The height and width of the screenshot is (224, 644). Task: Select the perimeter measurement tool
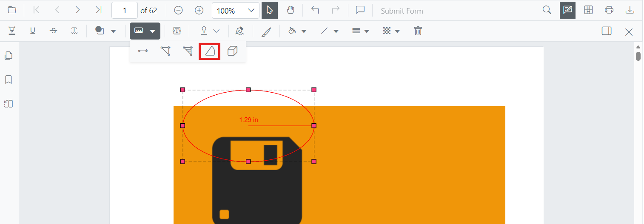pyautogui.click(x=165, y=51)
